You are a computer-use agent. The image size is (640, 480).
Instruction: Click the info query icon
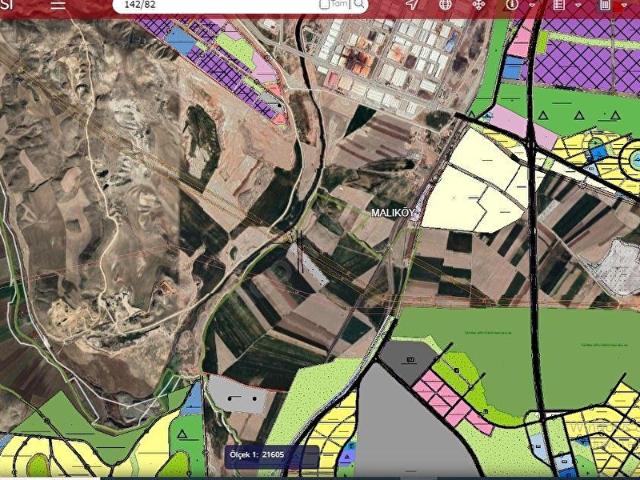[512, 5]
